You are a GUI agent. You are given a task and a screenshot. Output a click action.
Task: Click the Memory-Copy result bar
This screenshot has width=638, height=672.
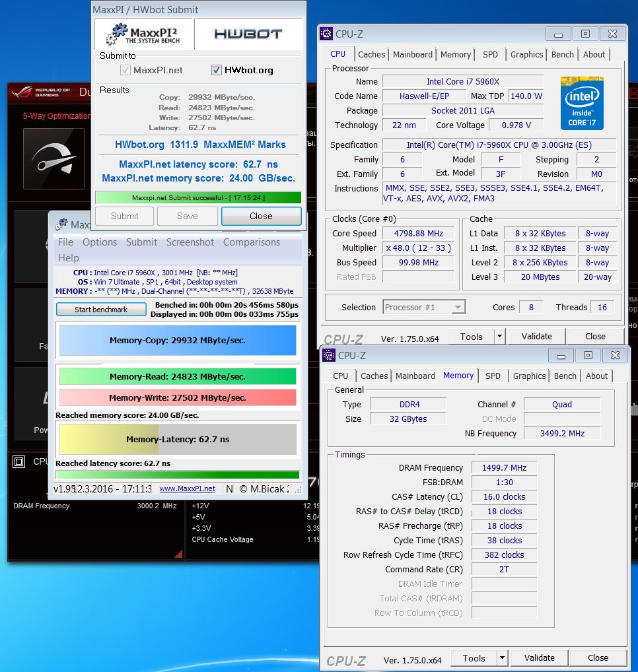pyautogui.click(x=178, y=340)
